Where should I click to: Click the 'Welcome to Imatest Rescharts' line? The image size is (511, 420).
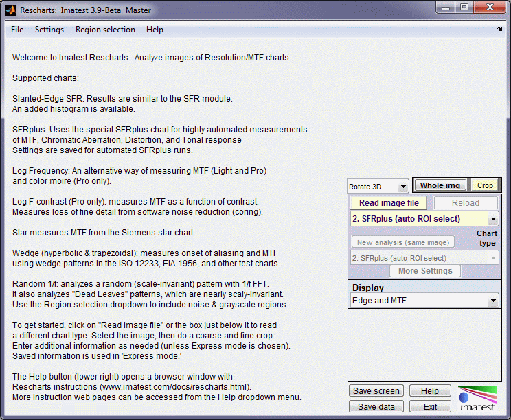coord(152,58)
